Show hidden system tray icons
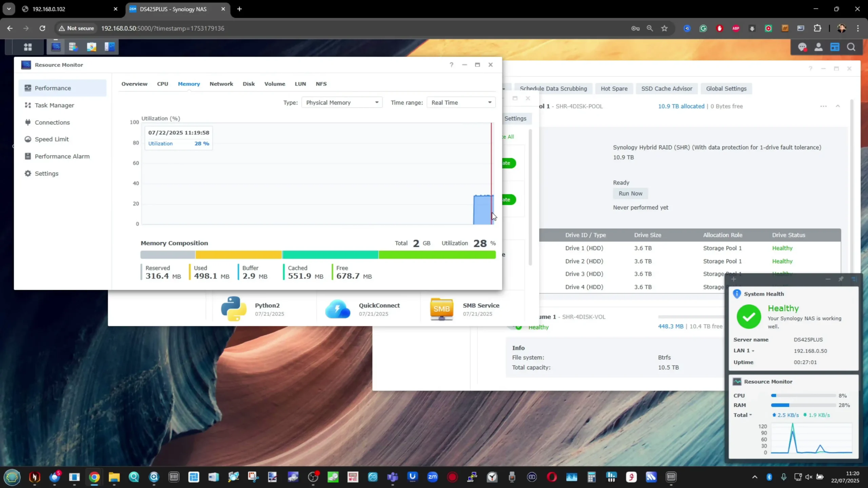This screenshot has width=868, height=488. [x=755, y=477]
